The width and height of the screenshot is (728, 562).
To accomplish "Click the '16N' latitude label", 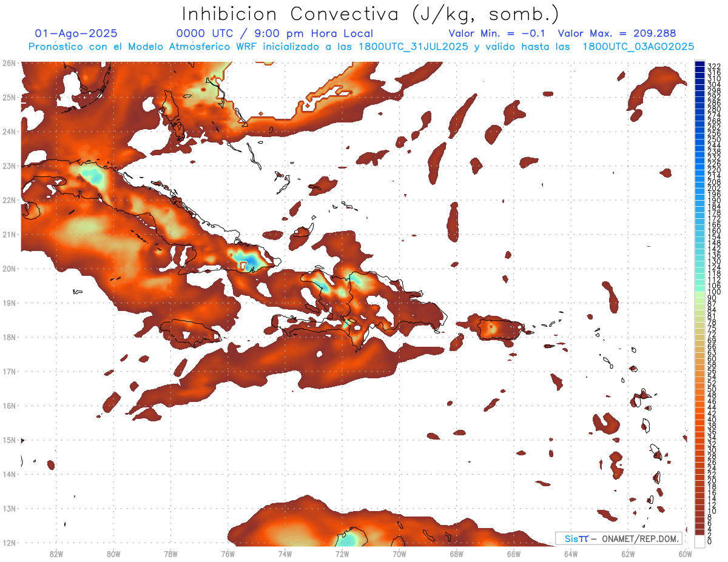I will pyautogui.click(x=9, y=406).
